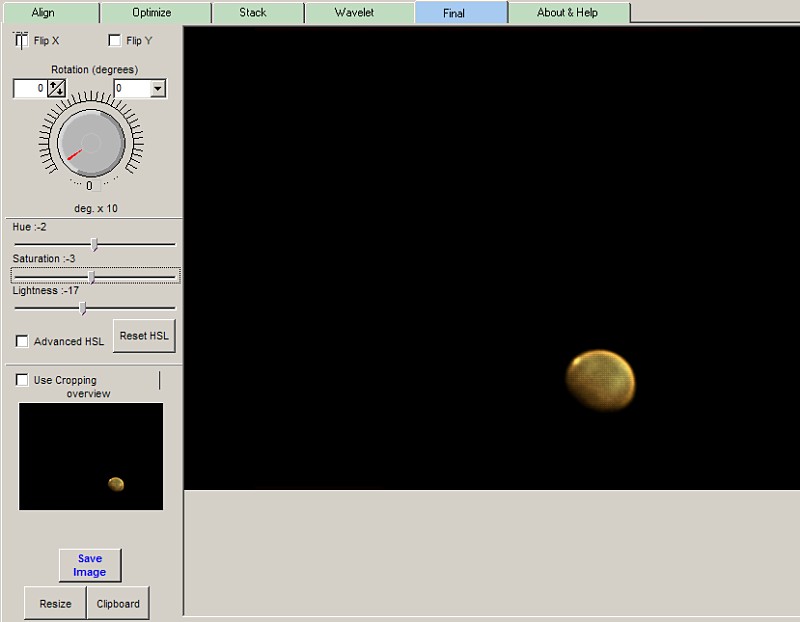Go to the Stack tab
Image resolution: width=800 pixels, height=622 pixels.
coord(253,13)
